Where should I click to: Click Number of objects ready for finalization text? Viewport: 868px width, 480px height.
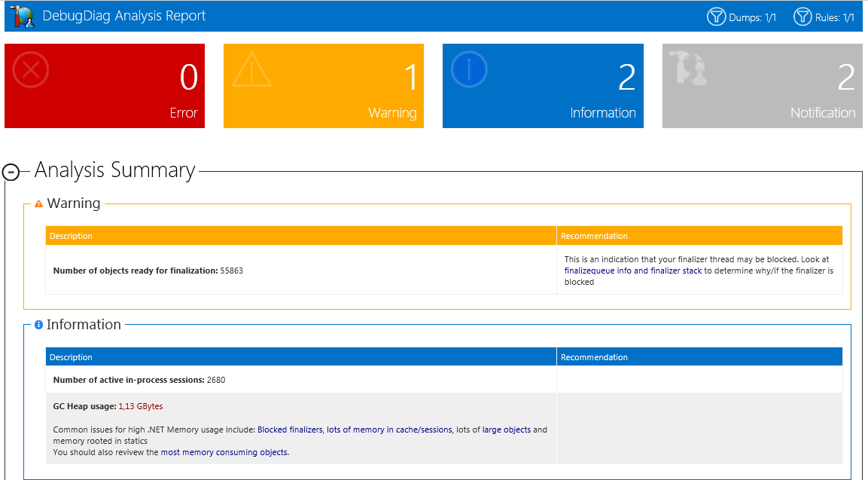(136, 271)
